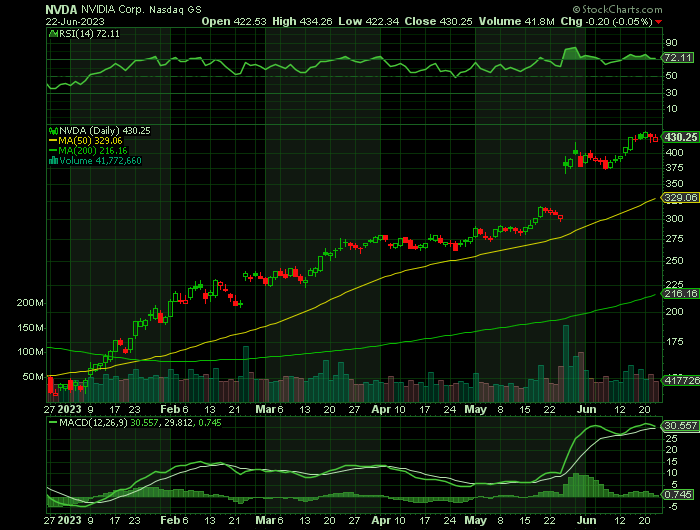Click Mar on the MACD date axis
The height and width of the screenshot is (530, 700).
[265, 521]
